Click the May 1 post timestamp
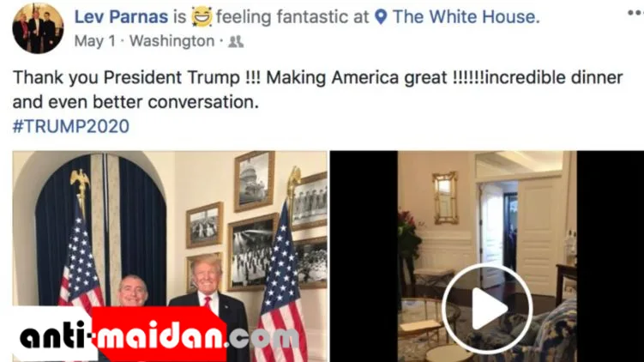The image size is (644, 362). (95, 41)
